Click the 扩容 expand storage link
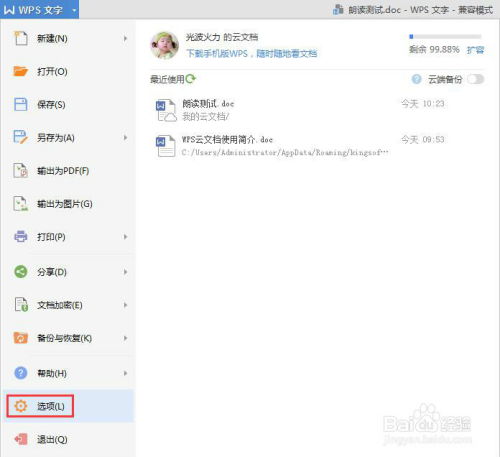500x457 pixels. 475,50
